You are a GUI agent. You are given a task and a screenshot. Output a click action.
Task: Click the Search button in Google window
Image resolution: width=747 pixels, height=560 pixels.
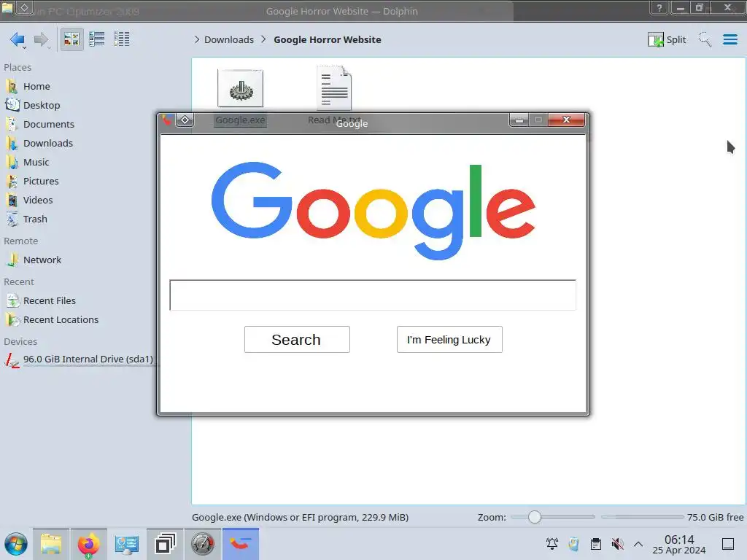297,340
